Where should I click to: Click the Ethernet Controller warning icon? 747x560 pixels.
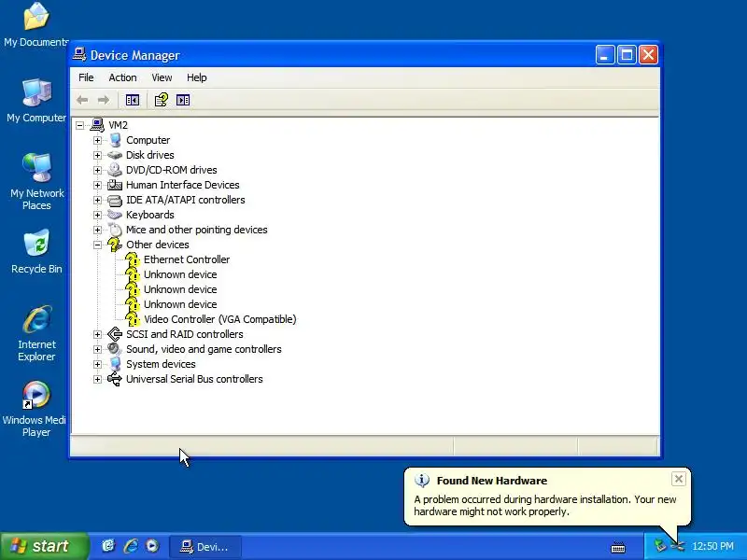(133, 260)
